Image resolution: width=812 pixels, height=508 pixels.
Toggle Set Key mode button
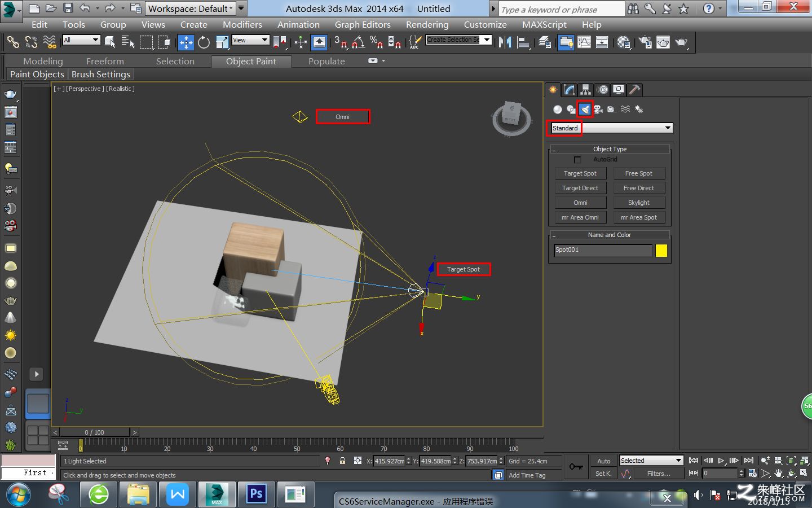point(604,474)
